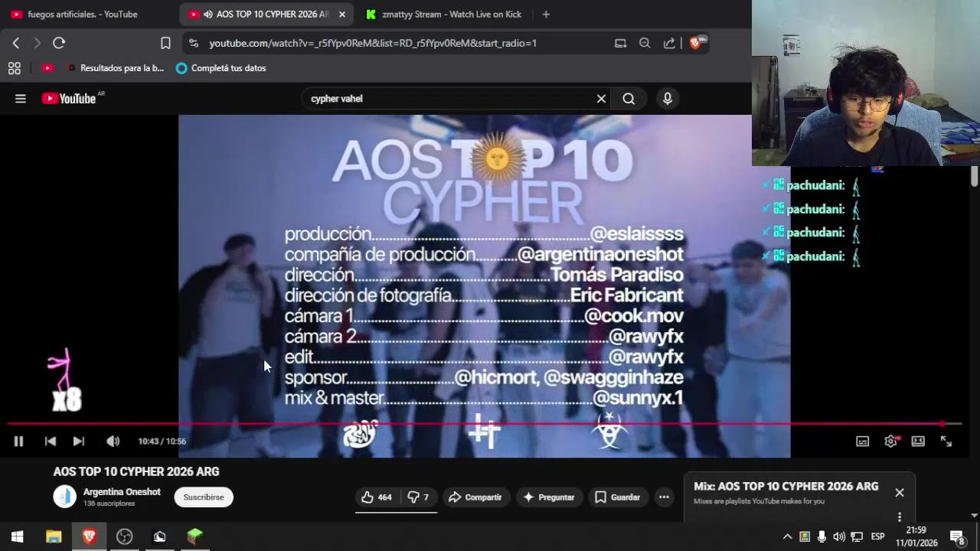Open the Compartir share dialog
The height and width of the screenshot is (551, 980).
[x=475, y=497]
